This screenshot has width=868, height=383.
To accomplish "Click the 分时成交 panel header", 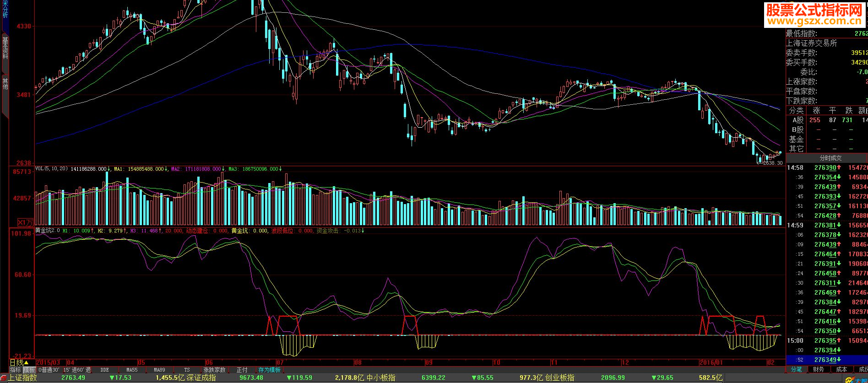I will tap(830, 158).
